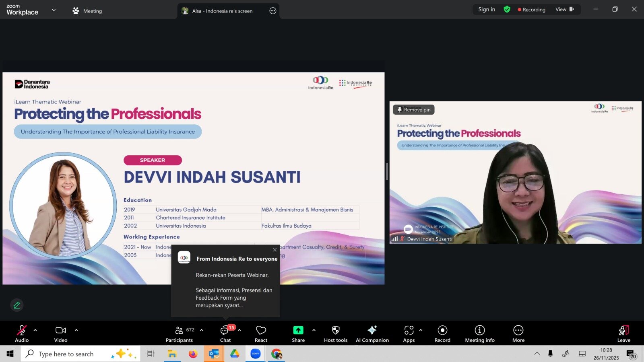Open the View menu
Viewport: 644px width, 362px height.
[x=564, y=9]
